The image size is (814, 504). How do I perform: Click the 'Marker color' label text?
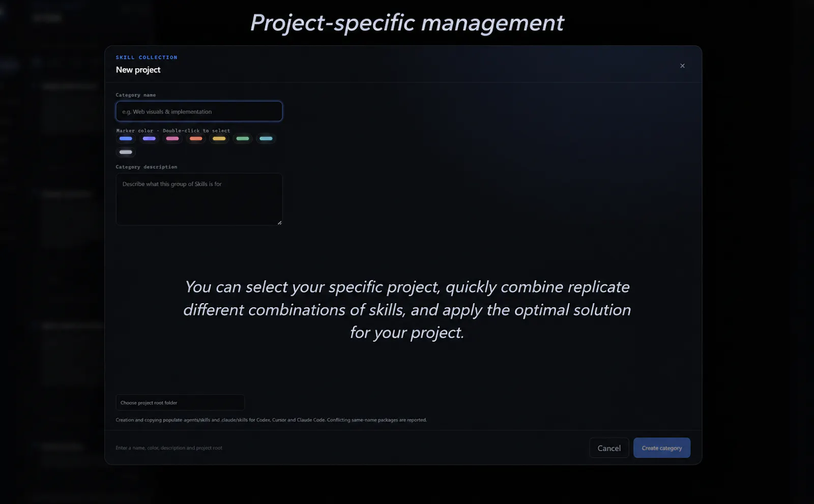click(135, 131)
